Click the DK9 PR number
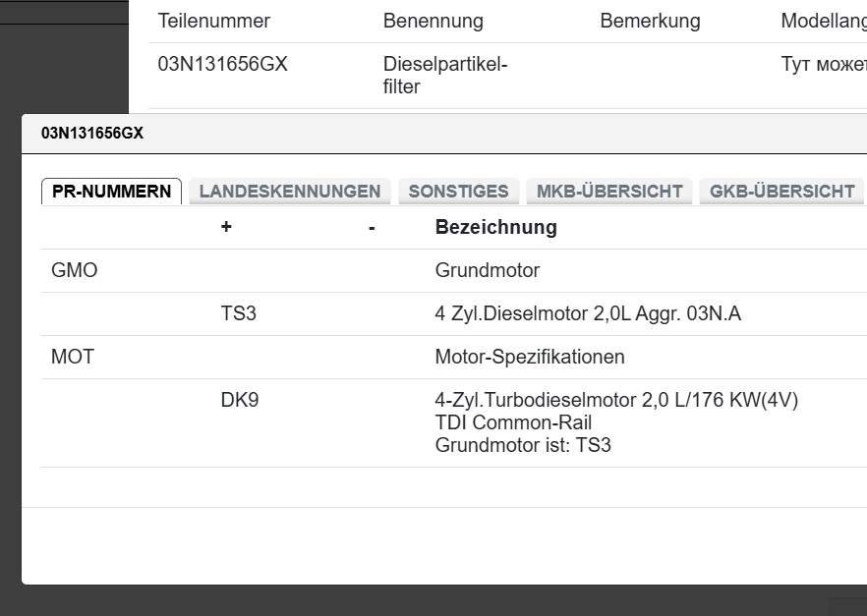The height and width of the screenshot is (616, 867). pos(240,401)
